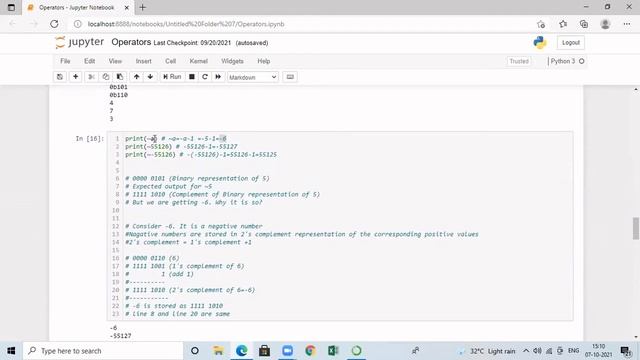
Task: Click the 32°C Light rain weather widget
Action: pos(487,351)
